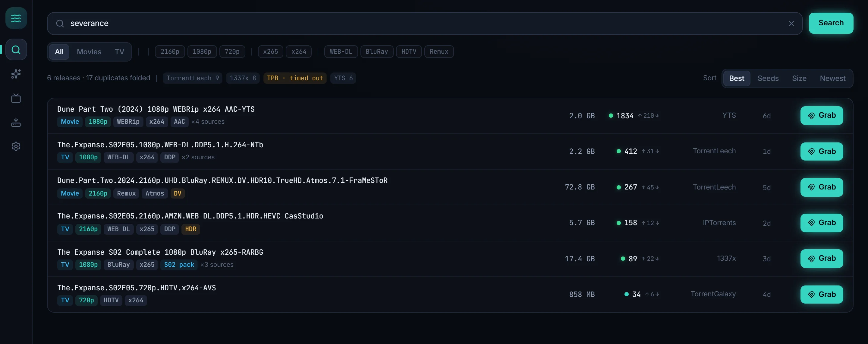This screenshot has width=868, height=344.
Task: Click the 'Atmos' tag
Action: [155, 194]
